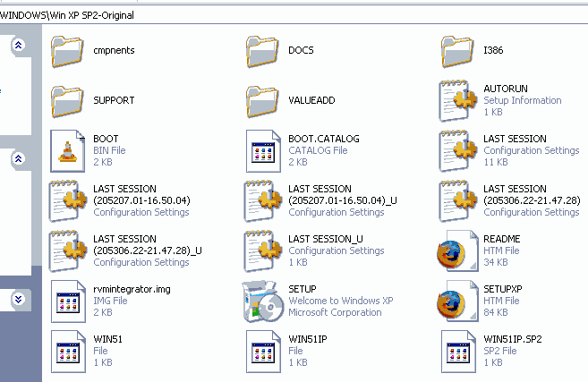Screen dimensions: 588x382
Task: Click the cmpnents folder name
Action: (114, 50)
